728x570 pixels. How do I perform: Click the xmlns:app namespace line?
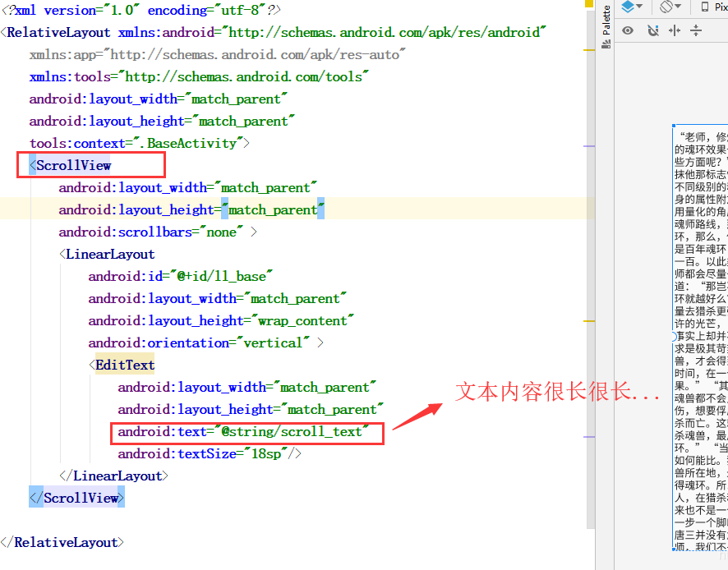pos(217,55)
